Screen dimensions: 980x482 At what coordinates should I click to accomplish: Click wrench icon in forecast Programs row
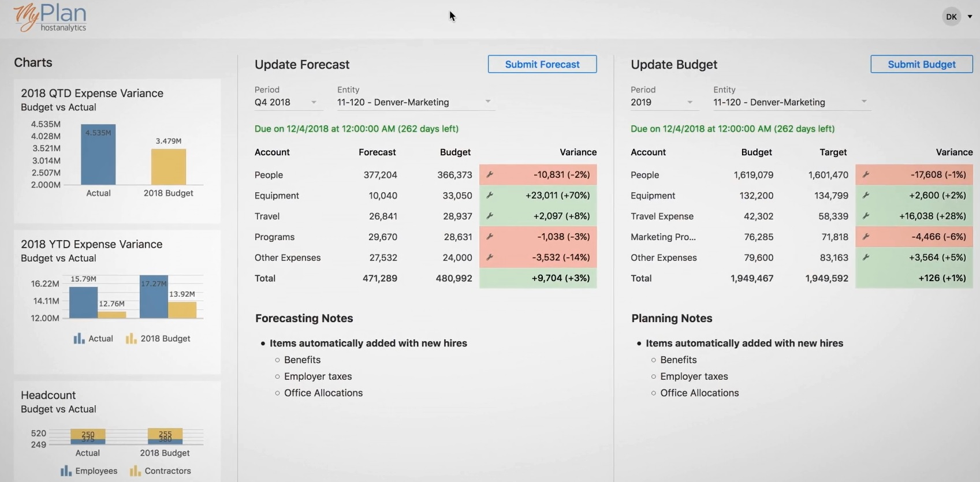click(490, 237)
